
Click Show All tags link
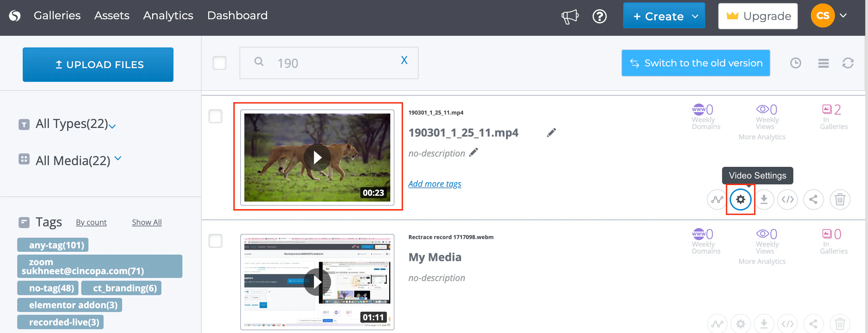[x=147, y=222]
